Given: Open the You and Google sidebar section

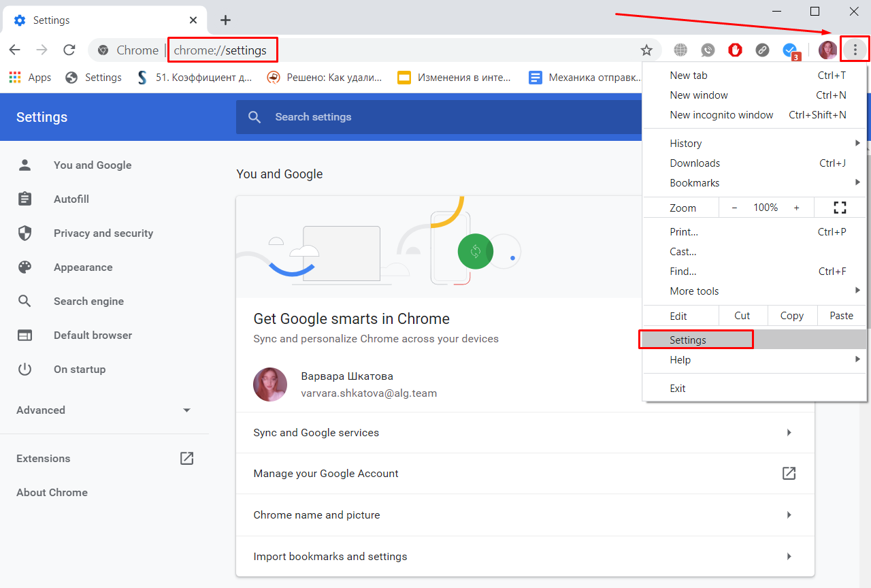Looking at the screenshot, I should coord(93,165).
